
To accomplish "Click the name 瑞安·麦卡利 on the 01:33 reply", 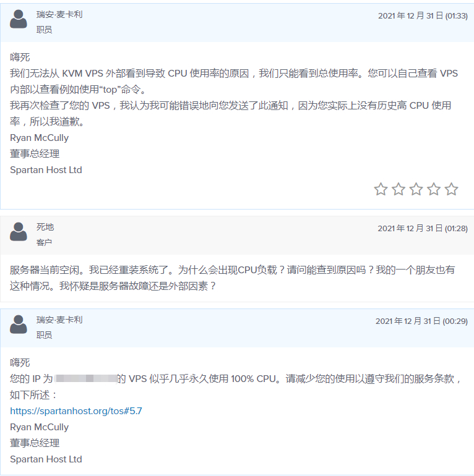I will [x=59, y=14].
